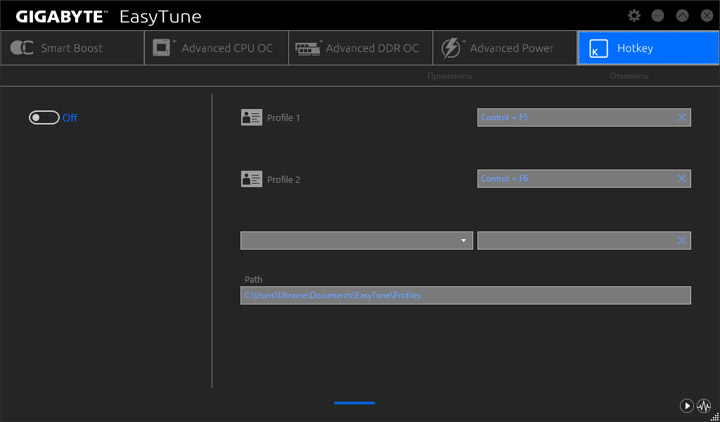This screenshot has height=422, width=720.
Task: Clear the Profile 2 hotkey with X
Action: [682, 179]
